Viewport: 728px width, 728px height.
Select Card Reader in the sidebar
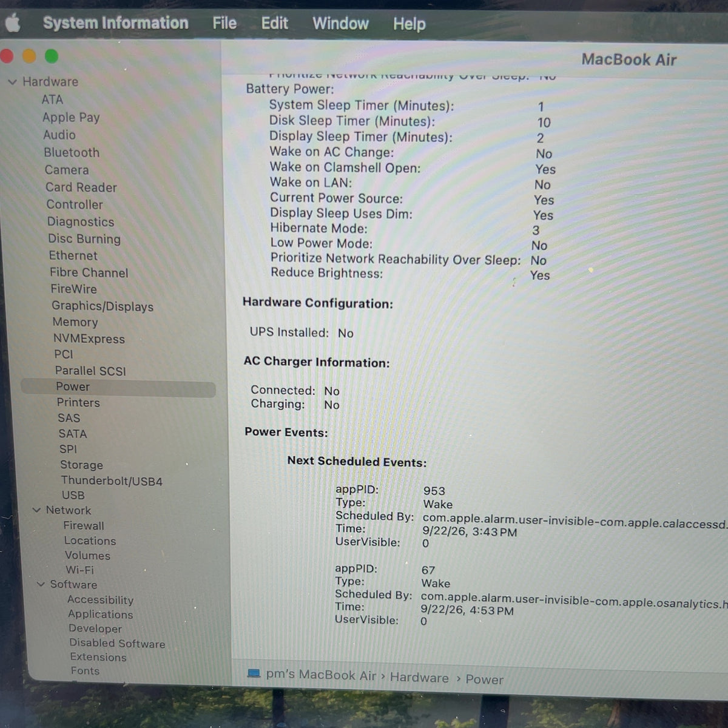coord(81,187)
